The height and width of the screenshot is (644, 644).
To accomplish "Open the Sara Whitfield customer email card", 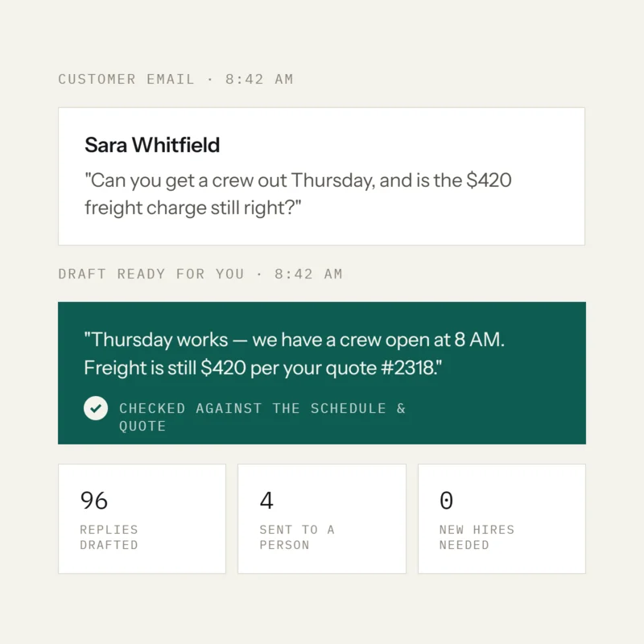I will 321,176.
